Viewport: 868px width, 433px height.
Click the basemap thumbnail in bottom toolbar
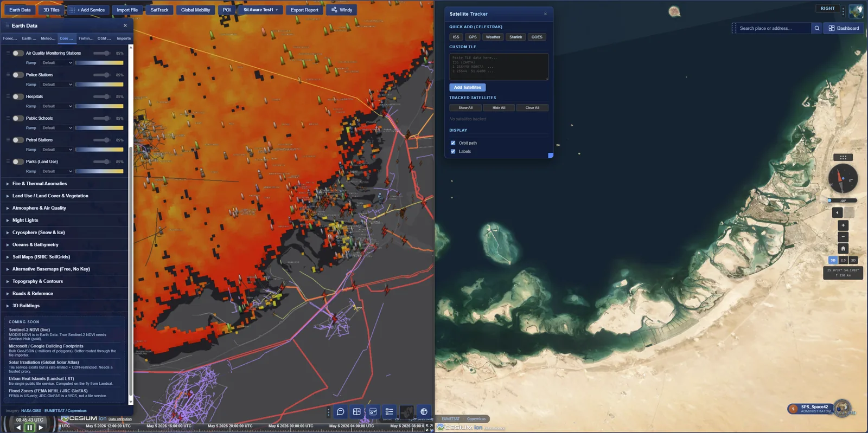point(407,412)
